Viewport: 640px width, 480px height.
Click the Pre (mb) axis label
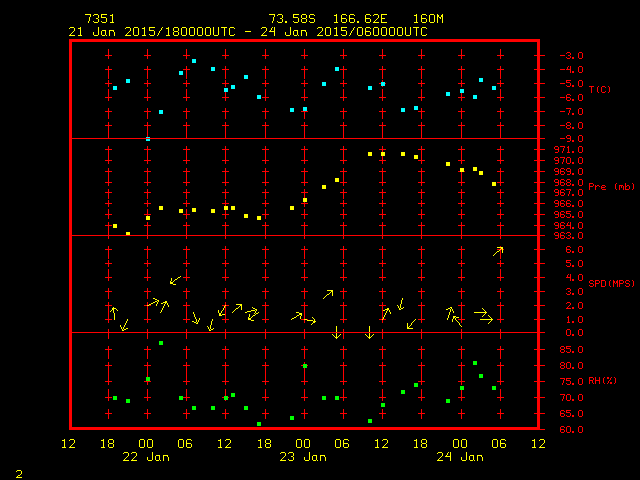click(x=611, y=187)
